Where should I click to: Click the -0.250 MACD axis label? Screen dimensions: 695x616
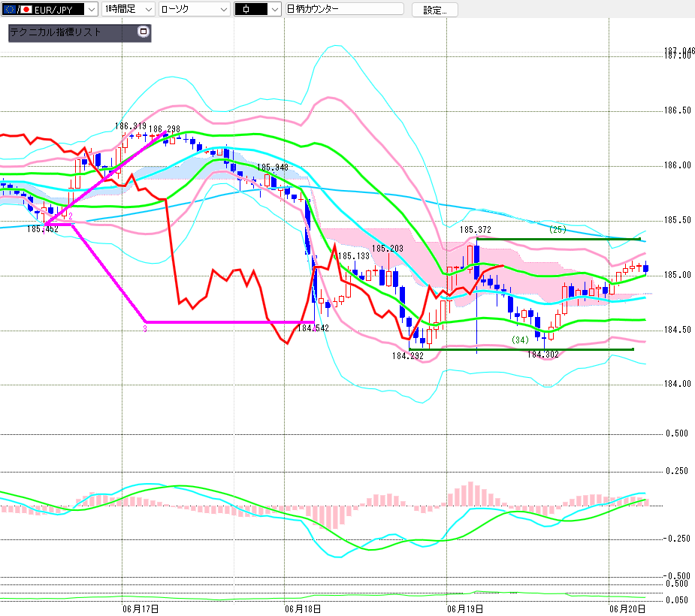[676, 539]
